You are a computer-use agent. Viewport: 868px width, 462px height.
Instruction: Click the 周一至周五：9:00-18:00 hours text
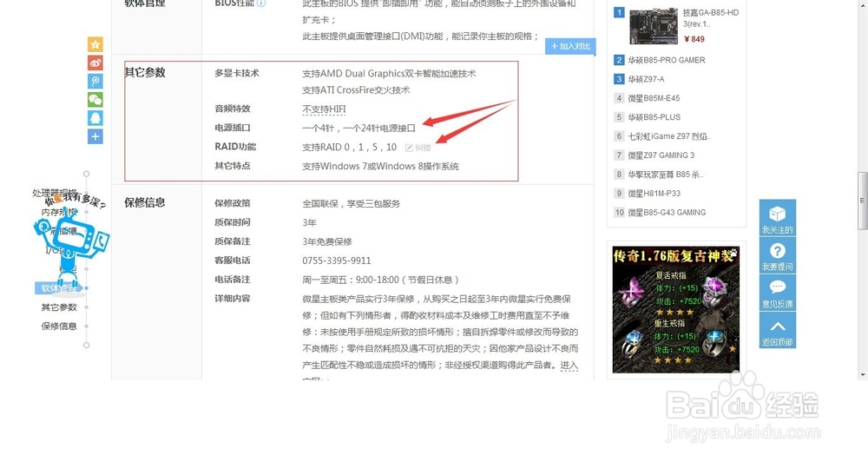(380, 280)
